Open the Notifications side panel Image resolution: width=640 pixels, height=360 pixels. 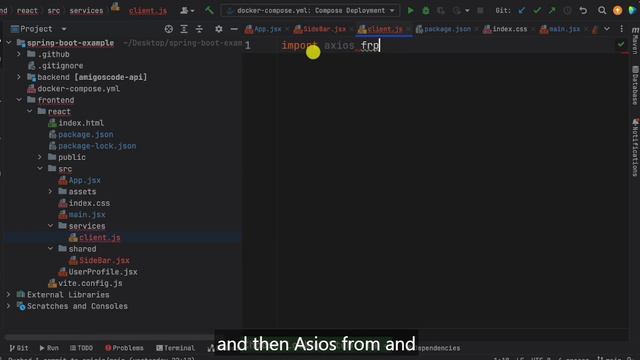coord(635,147)
